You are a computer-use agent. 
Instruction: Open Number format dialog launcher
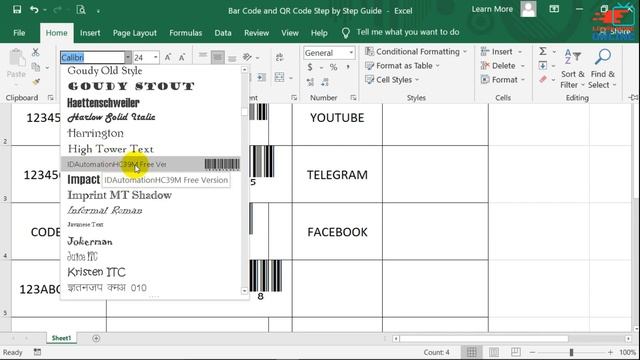(353, 98)
